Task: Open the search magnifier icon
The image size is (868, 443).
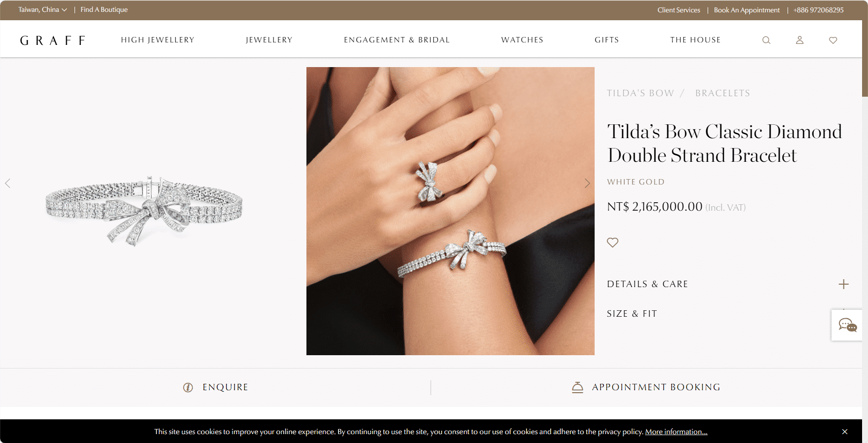Action: tap(766, 40)
